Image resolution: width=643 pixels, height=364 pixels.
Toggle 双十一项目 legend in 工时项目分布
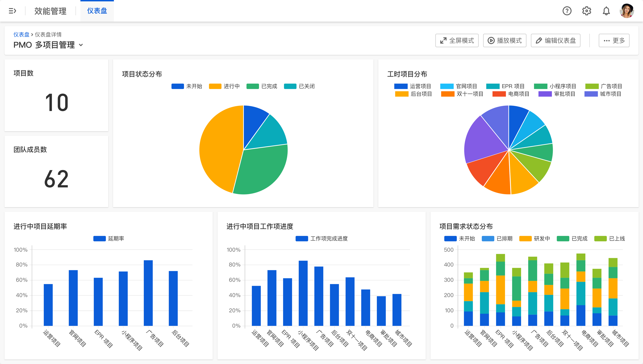coord(462,94)
